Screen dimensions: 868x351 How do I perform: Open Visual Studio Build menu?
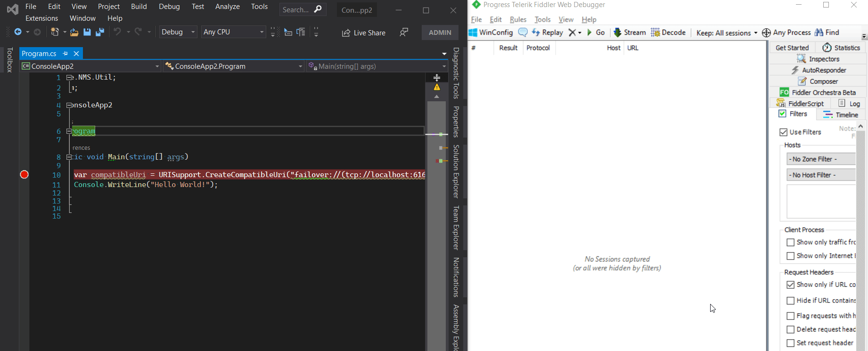139,7
